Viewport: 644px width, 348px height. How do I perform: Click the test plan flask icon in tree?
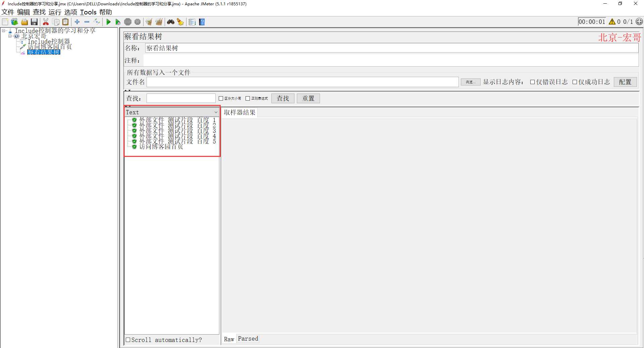10,31
